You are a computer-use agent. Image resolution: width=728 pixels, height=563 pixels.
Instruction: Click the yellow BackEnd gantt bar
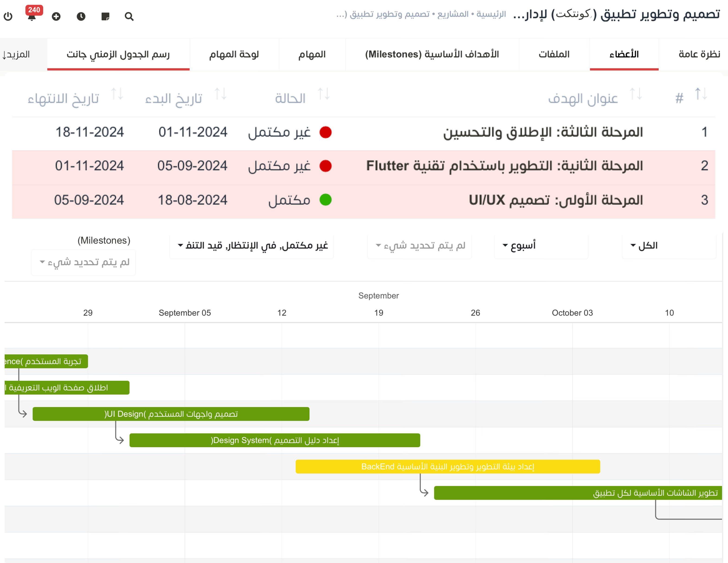(x=448, y=467)
